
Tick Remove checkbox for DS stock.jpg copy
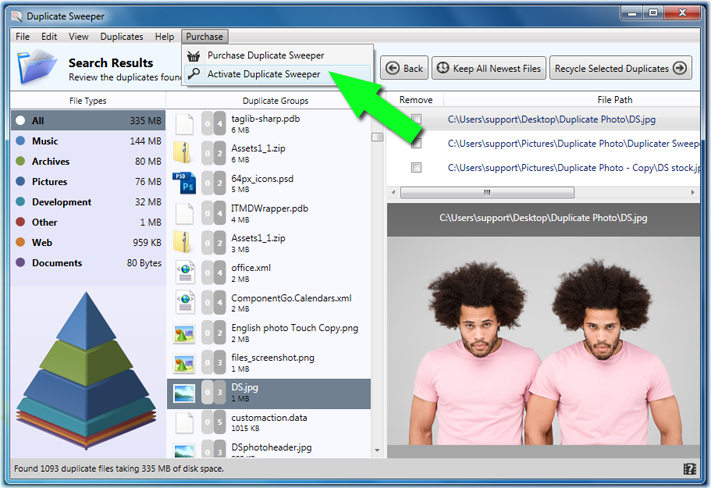pyautogui.click(x=416, y=168)
